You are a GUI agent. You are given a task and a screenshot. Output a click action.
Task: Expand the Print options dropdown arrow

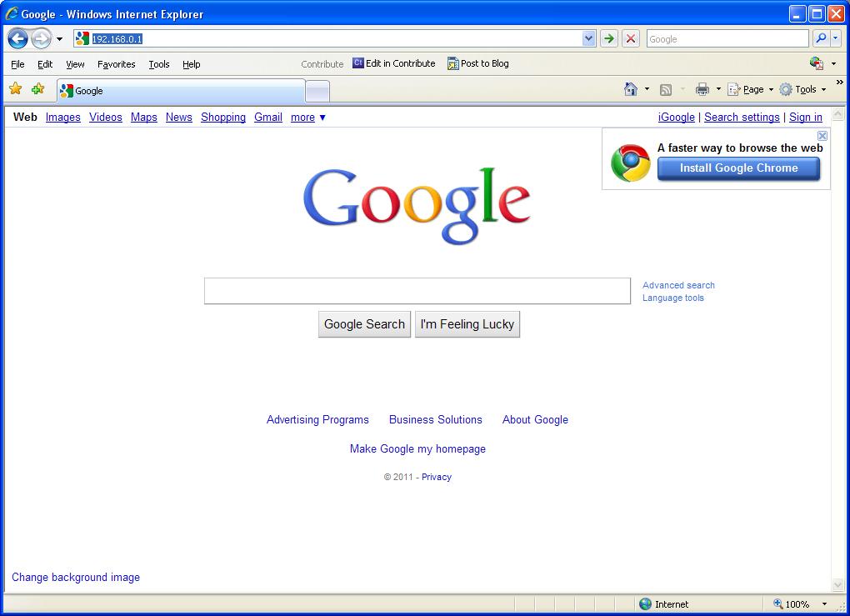pos(718,89)
